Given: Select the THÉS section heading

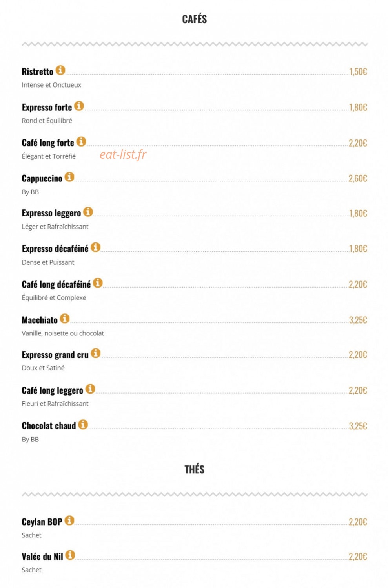Looking at the screenshot, I should pyautogui.click(x=195, y=469).
